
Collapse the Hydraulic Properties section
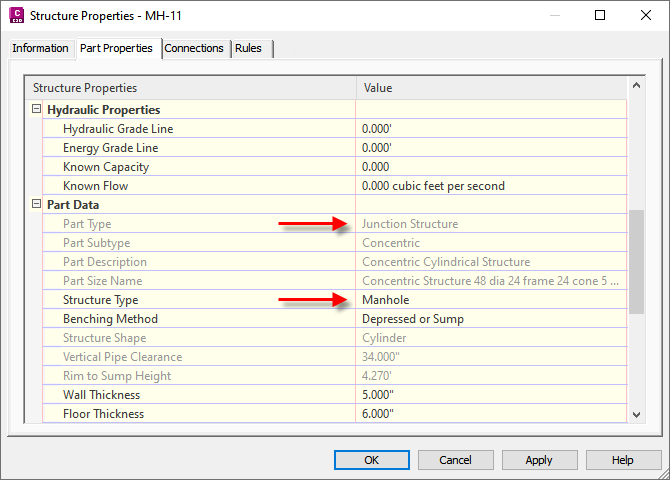coord(37,110)
